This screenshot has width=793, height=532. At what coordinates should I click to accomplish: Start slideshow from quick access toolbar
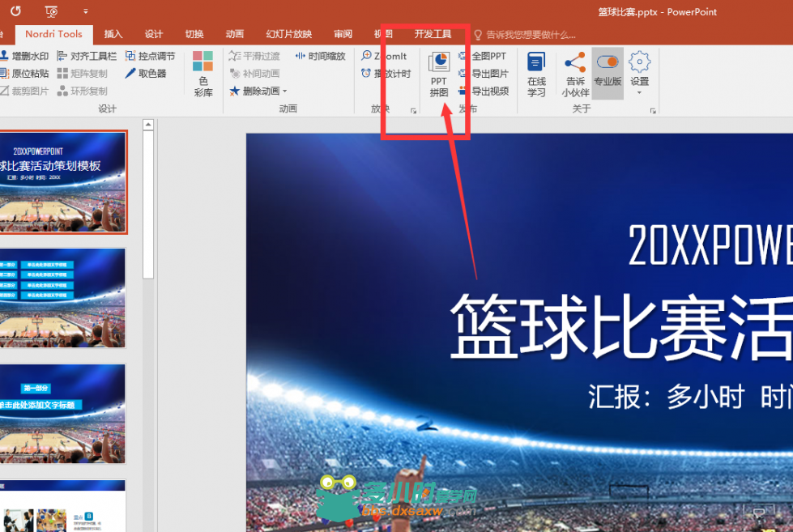coord(51,11)
